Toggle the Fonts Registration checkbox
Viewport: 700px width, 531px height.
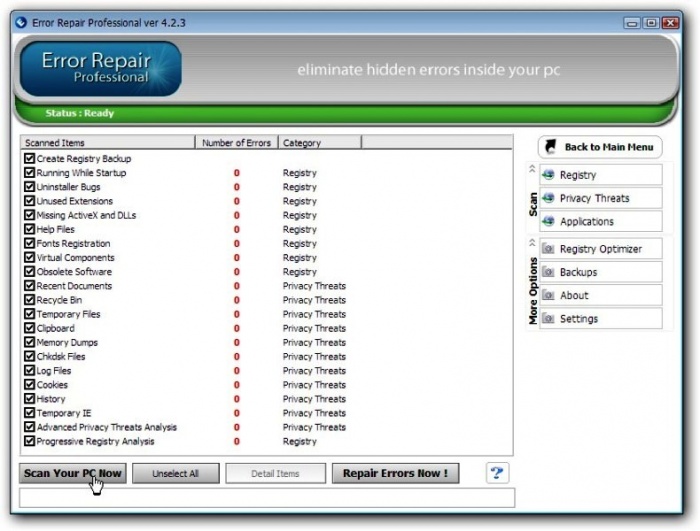point(29,243)
